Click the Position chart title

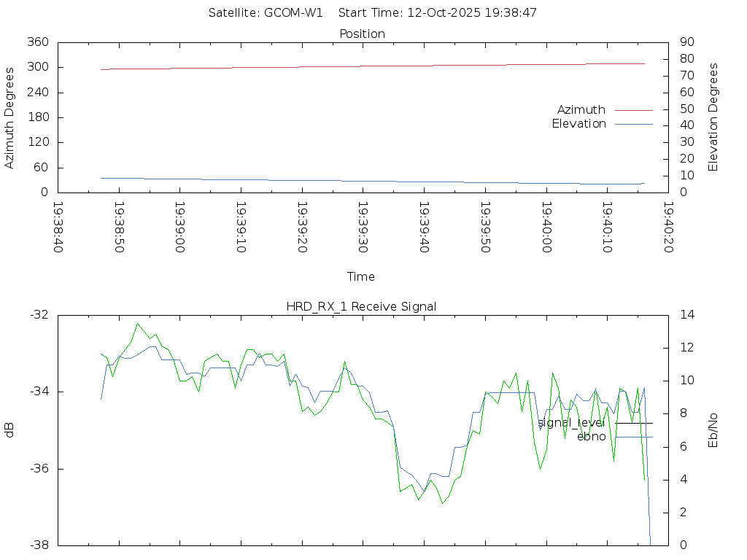tap(362, 34)
